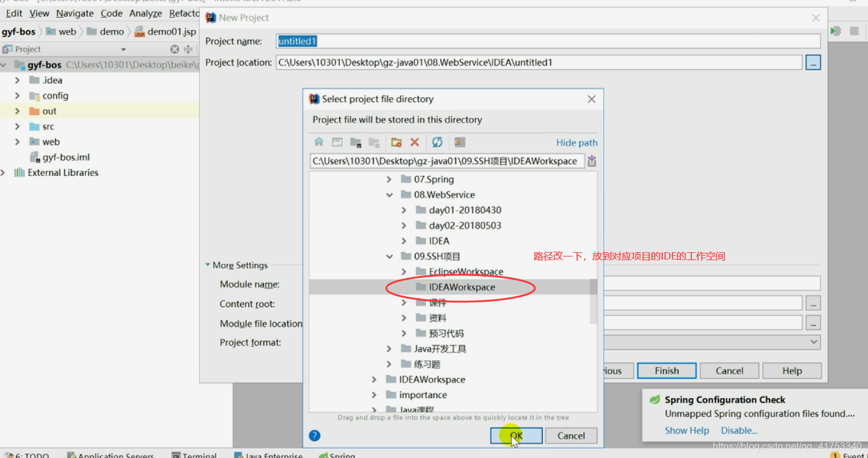Viewport: 868px width, 458px height.
Task: Click Disable... in Spring notification
Action: [739, 431]
